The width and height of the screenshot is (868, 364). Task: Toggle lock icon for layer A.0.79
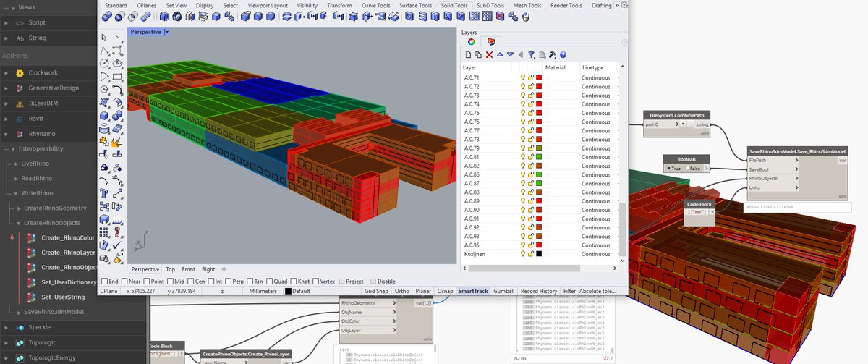[530, 148]
